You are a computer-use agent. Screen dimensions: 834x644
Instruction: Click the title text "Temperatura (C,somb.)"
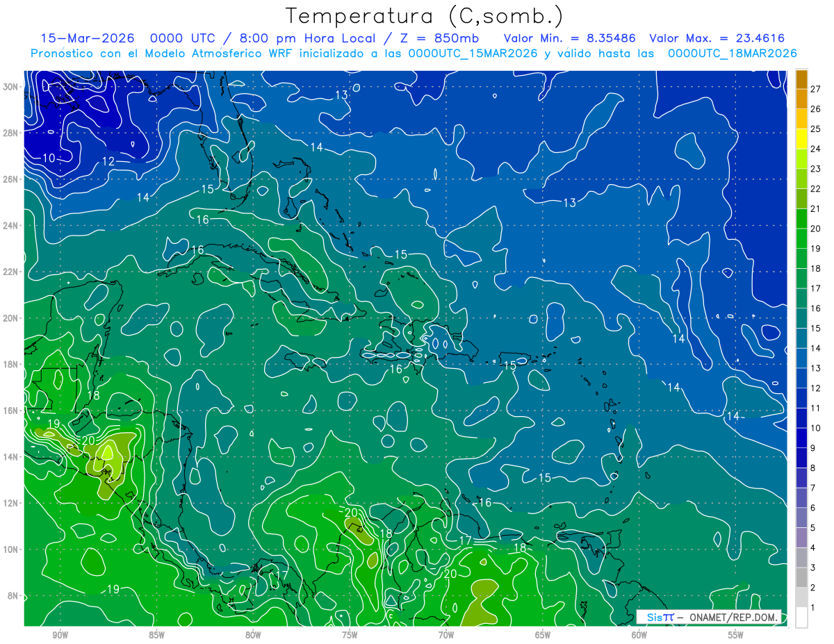424,16
